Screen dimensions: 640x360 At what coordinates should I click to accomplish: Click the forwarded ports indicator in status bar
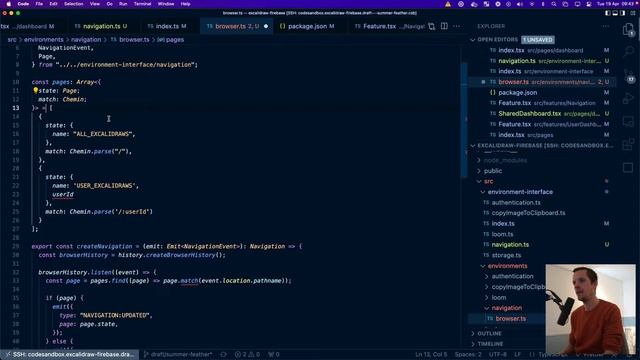pyautogui.click(x=273, y=354)
